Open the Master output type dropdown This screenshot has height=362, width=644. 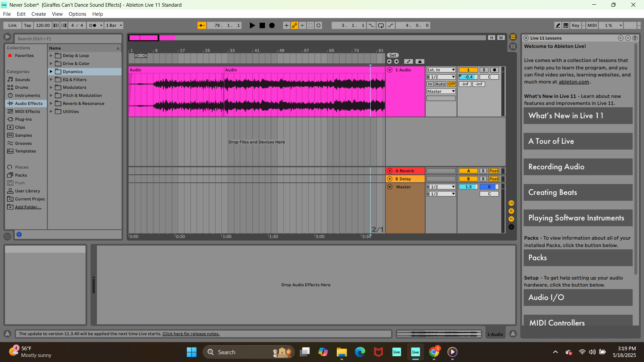(x=441, y=92)
